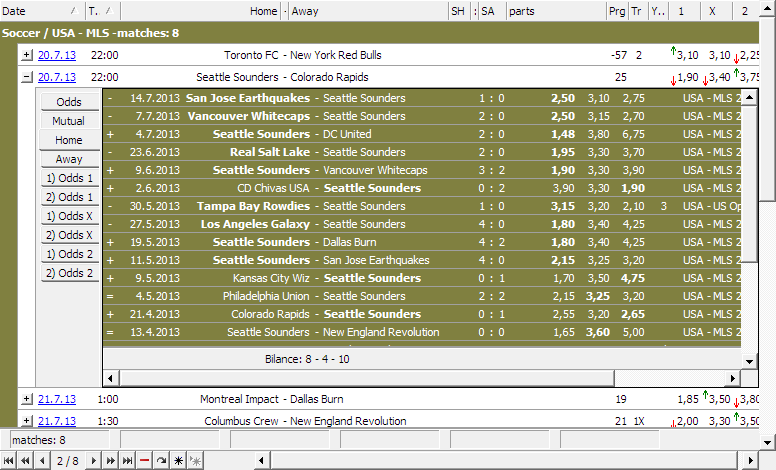This screenshot has height=470, width=776.
Task: Click inner history list scroll-down arrow
Action: 749,361
